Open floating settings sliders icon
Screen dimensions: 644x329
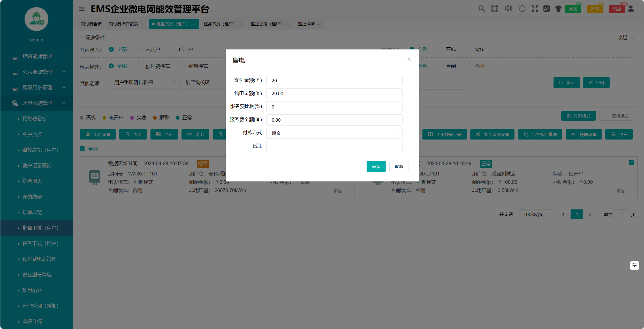click(x=634, y=265)
